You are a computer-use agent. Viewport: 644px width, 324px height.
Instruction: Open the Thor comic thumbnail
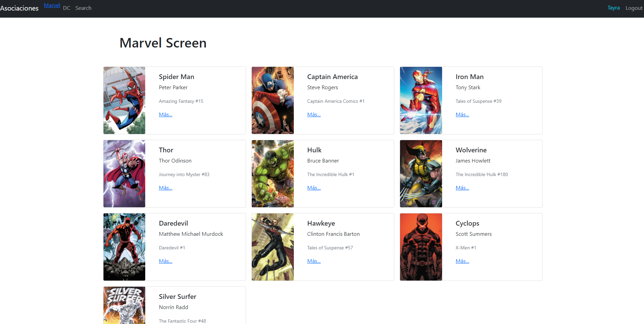pyautogui.click(x=124, y=174)
